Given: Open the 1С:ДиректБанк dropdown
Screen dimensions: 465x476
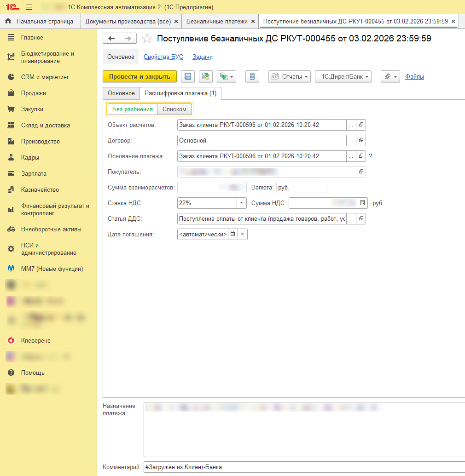Looking at the screenshot, I should pyautogui.click(x=343, y=76).
